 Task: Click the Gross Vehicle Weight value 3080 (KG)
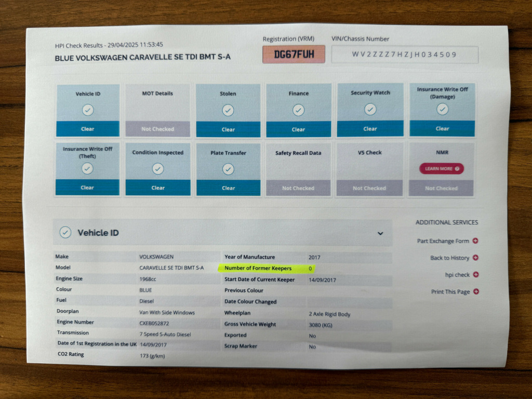click(321, 325)
